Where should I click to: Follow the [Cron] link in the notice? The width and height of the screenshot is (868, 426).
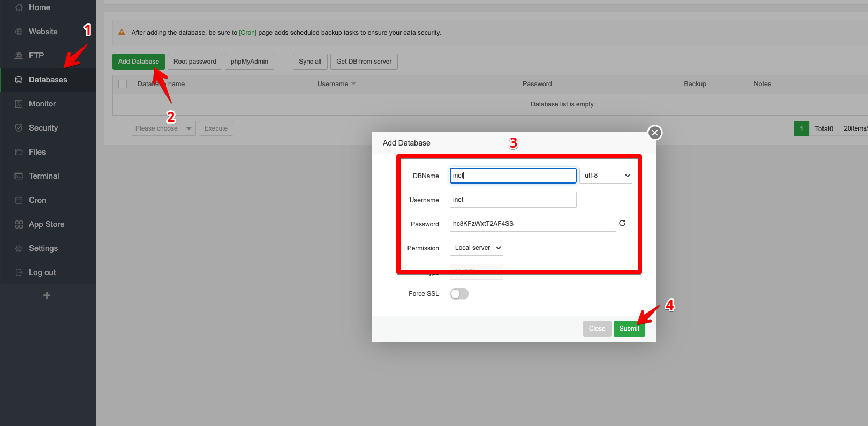coord(248,33)
